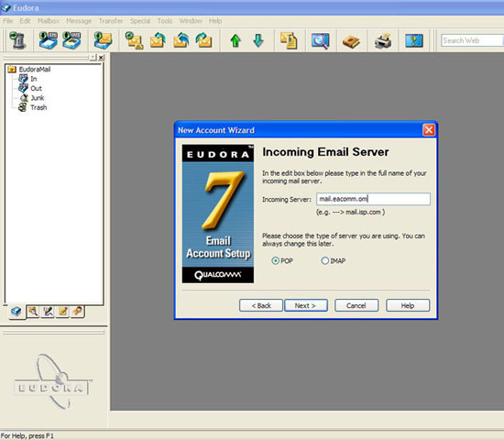Click the EudoraMail root folder
The width and height of the screenshot is (504, 440).
pyautogui.click(x=35, y=69)
